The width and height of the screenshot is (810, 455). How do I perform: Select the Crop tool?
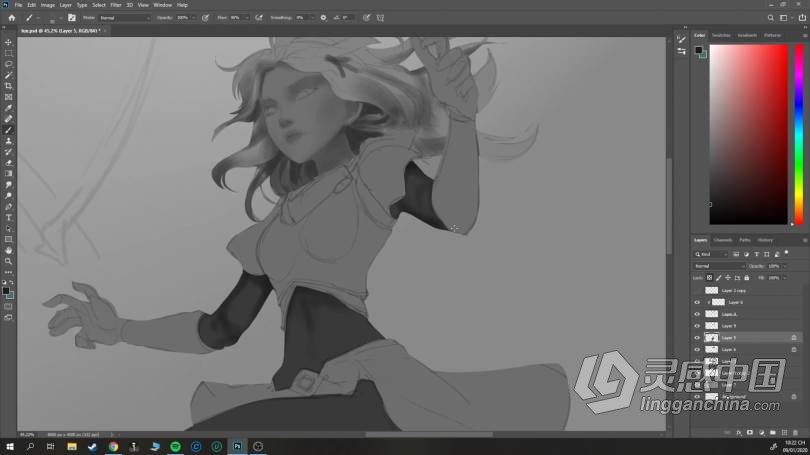[x=8, y=86]
